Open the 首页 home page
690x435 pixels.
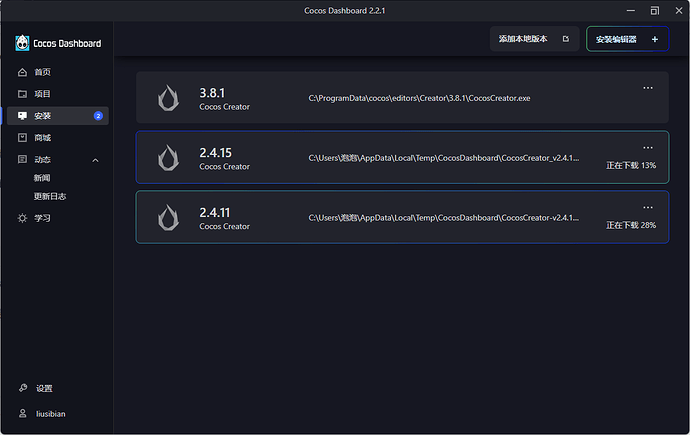point(43,72)
